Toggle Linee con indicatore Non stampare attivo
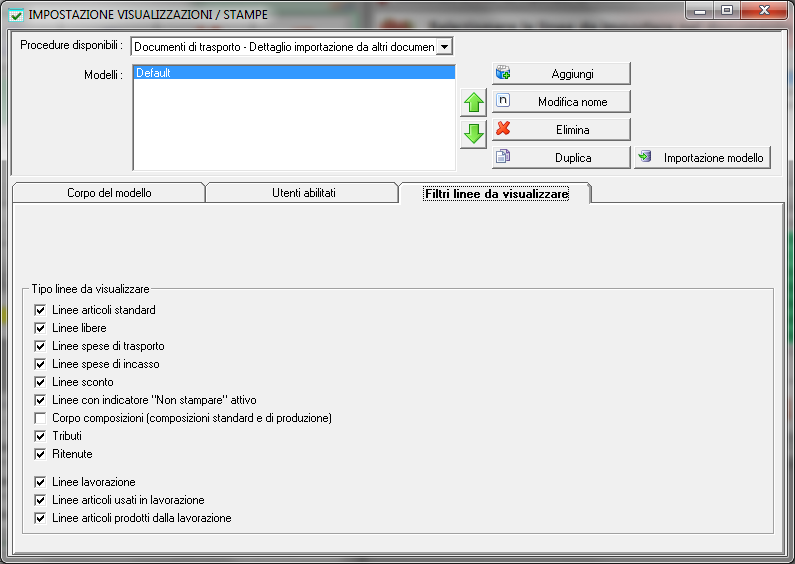This screenshot has width=795, height=564. 40,400
